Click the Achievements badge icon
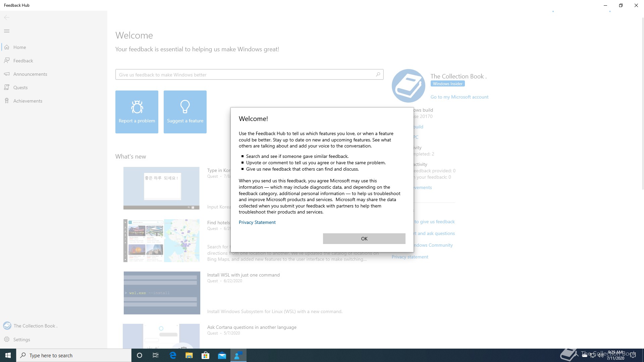 pos(7,101)
